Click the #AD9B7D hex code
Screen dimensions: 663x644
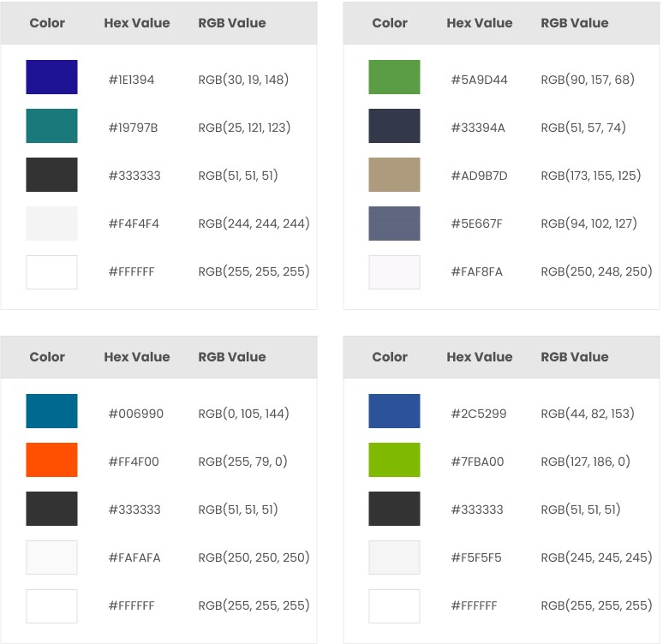click(479, 176)
